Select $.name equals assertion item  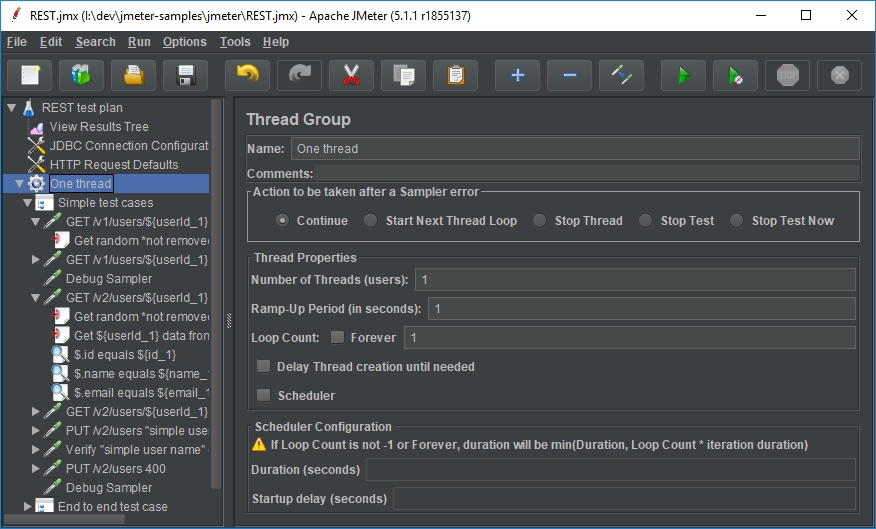141,374
